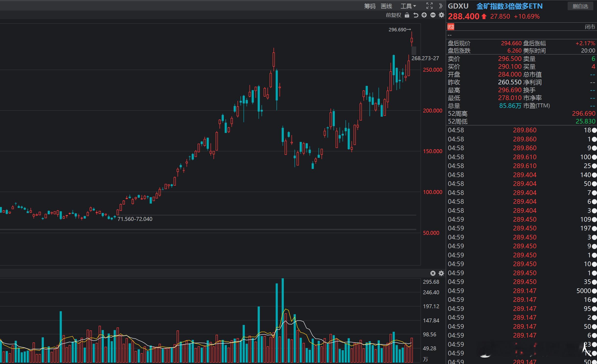
Task: Click the 71.560-72.040 gap label line
Action: pos(135,219)
